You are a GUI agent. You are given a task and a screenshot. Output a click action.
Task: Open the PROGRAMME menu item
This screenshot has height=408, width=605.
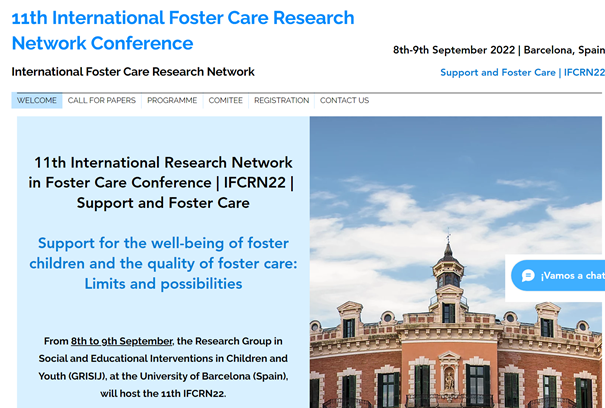(x=172, y=100)
